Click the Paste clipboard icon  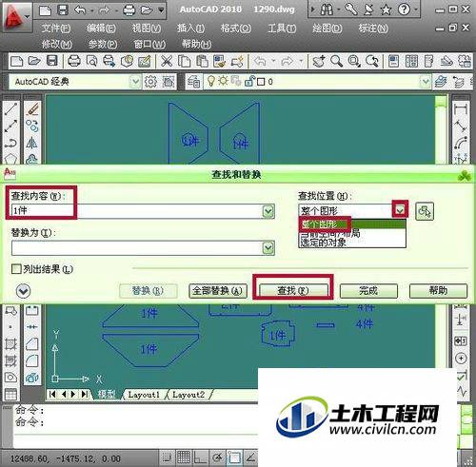[x=202, y=61]
